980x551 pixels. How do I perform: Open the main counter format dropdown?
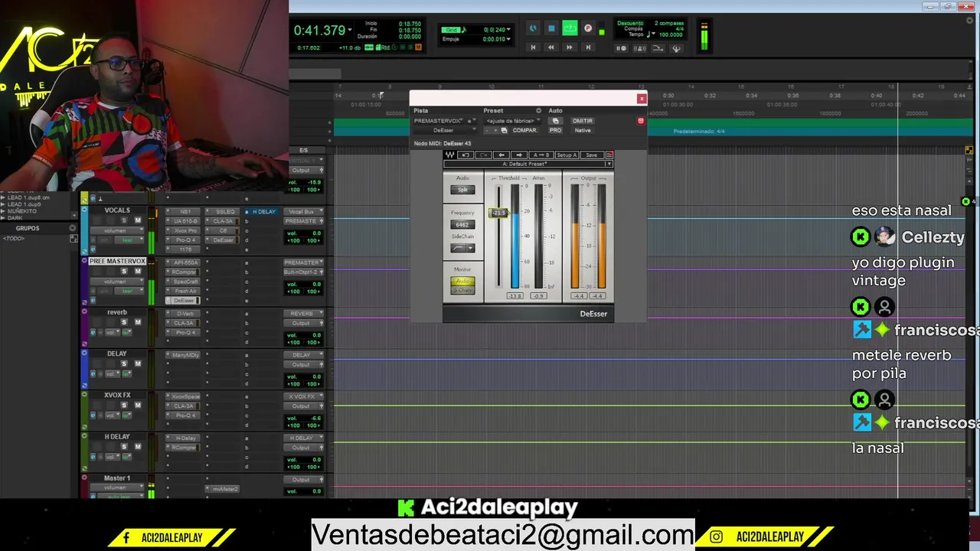[x=350, y=31]
